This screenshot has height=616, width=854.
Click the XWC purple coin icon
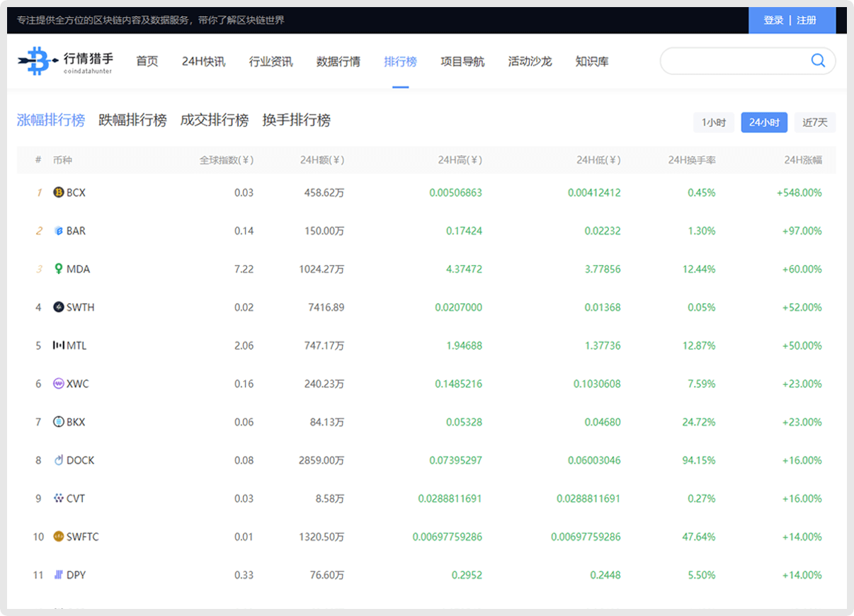(x=59, y=384)
